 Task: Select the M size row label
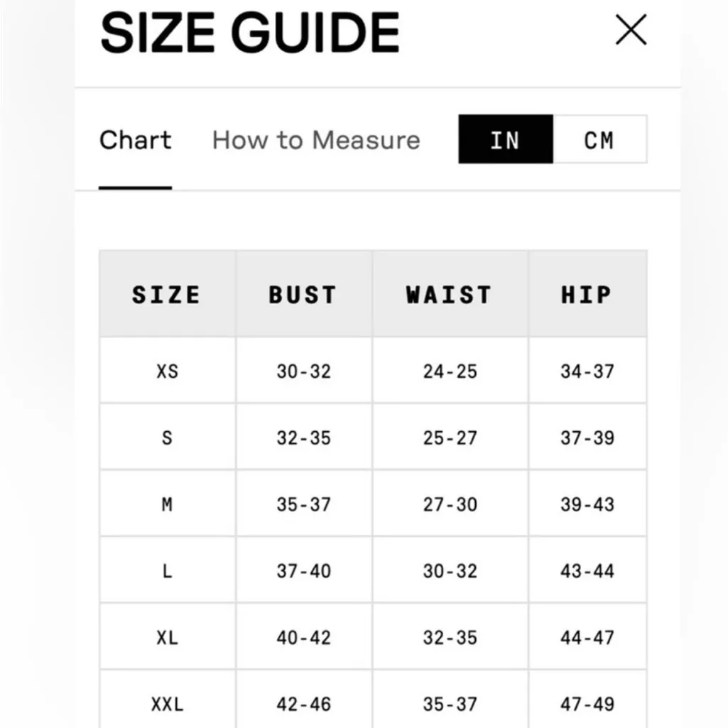pyautogui.click(x=167, y=504)
